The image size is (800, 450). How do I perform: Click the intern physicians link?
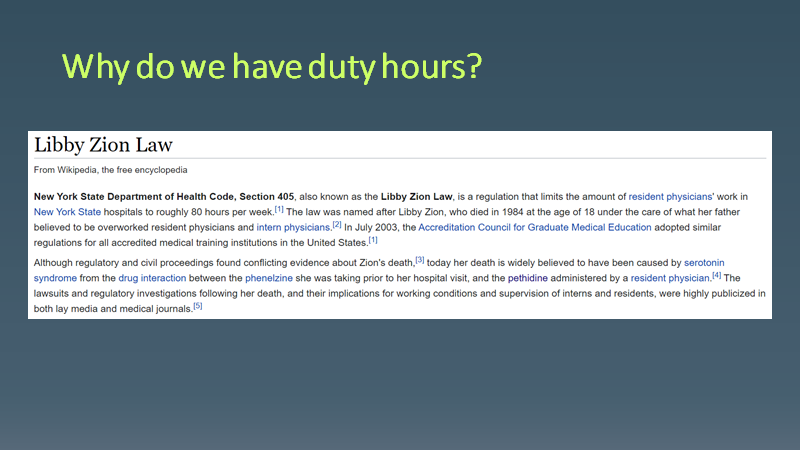click(x=294, y=227)
